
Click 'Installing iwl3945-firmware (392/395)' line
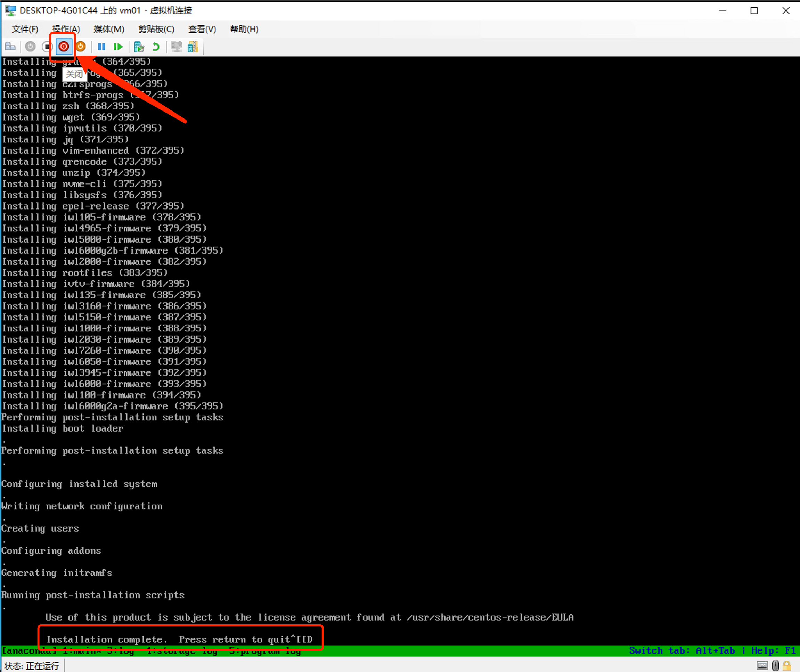(x=104, y=372)
